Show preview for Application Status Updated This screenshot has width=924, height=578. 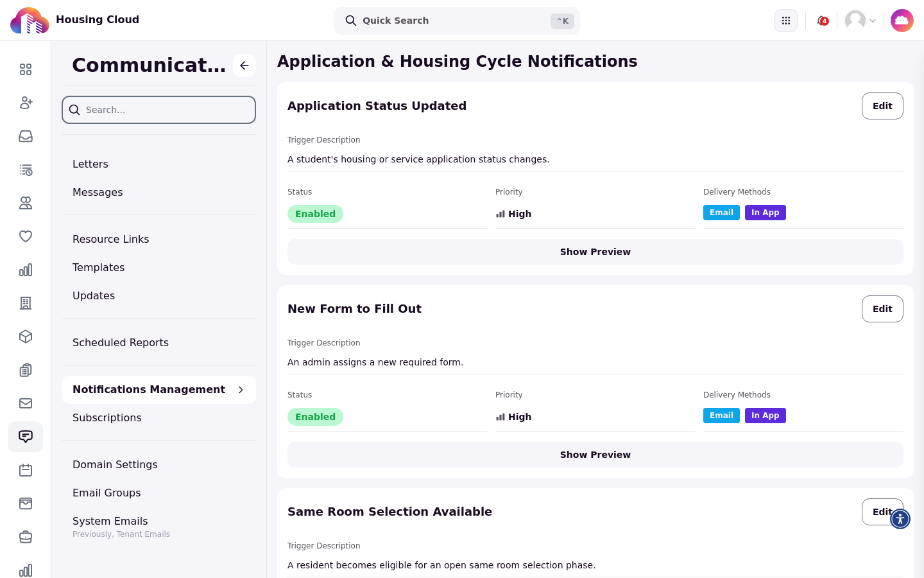click(x=595, y=252)
